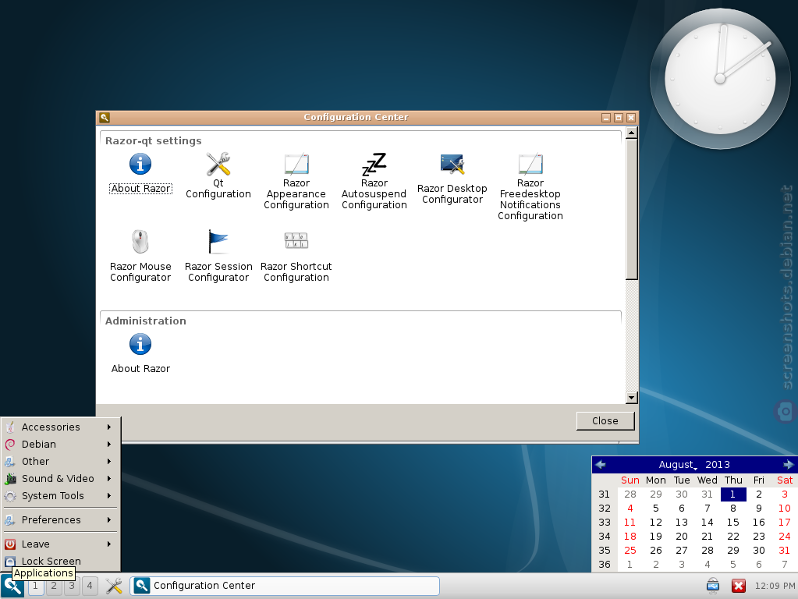Expand Leave via its arrow

coord(109,544)
